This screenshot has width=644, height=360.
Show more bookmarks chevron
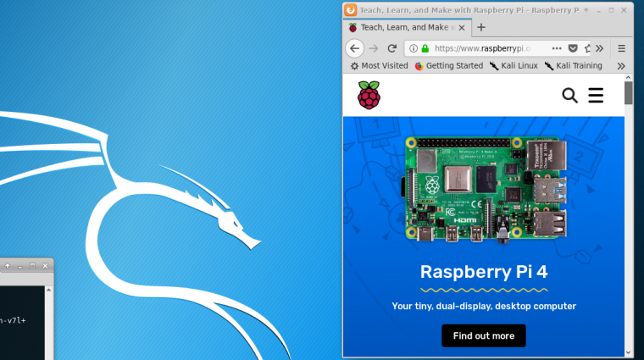621,66
